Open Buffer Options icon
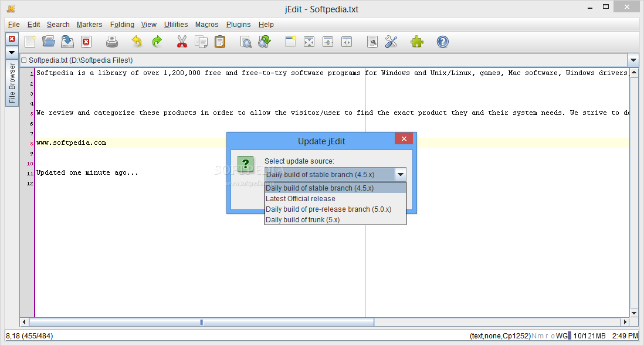644x346 pixels. (372, 42)
